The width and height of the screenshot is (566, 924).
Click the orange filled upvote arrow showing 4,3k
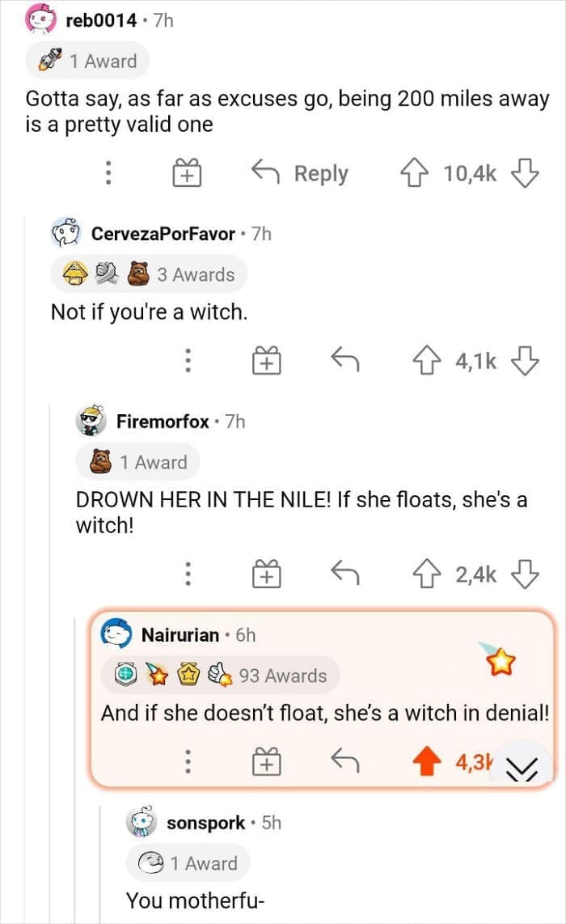pyautogui.click(x=428, y=761)
